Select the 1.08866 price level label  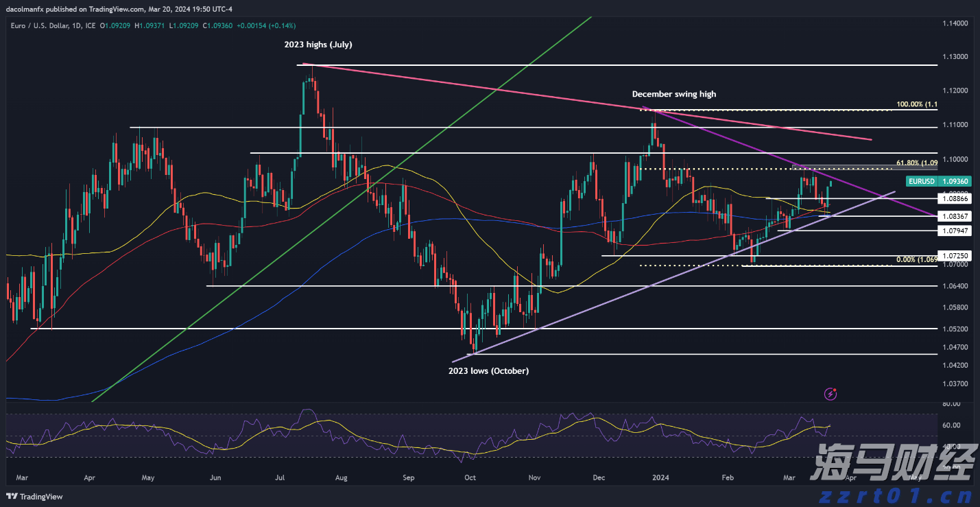point(954,198)
